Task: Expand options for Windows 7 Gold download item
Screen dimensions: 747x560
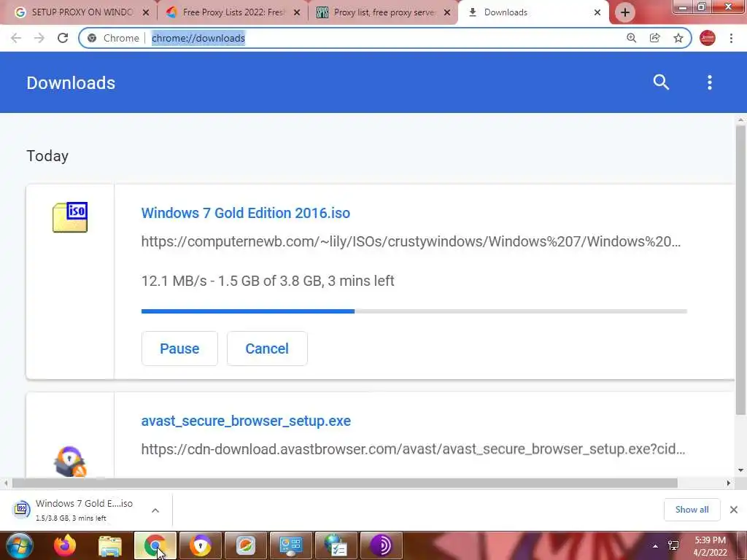Action: 155,510
